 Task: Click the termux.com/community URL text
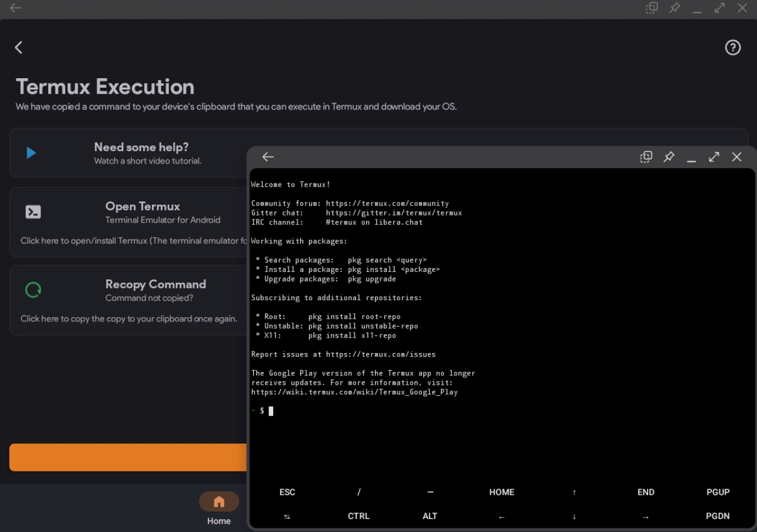[x=387, y=204]
